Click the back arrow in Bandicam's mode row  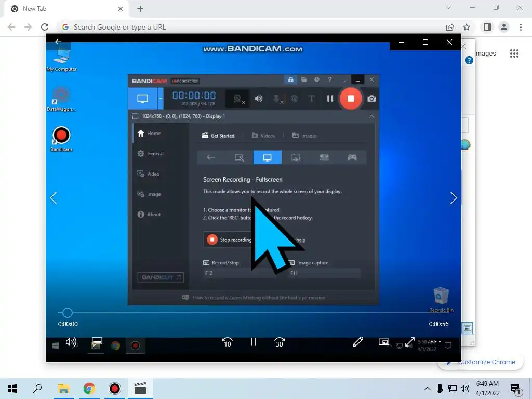(211, 157)
